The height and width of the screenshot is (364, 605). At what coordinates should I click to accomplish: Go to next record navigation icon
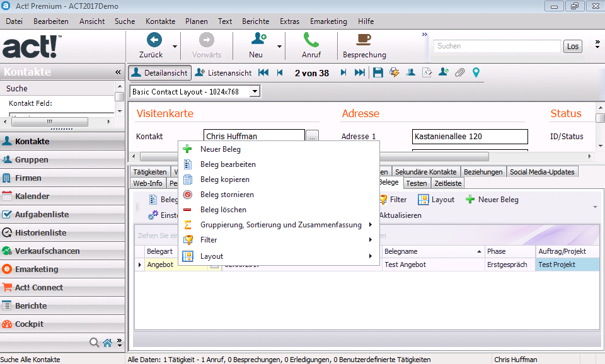pyautogui.click(x=343, y=72)
